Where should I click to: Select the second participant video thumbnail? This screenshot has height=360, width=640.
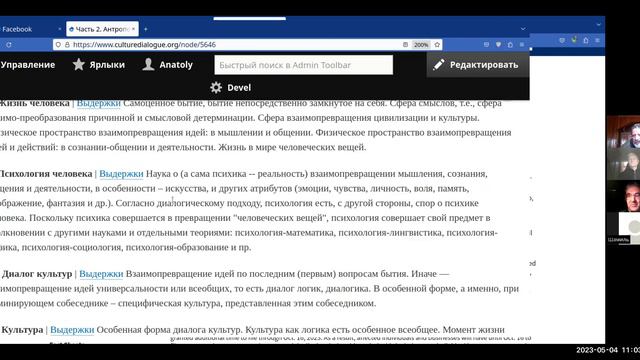pyautogui.click(x=623, y=164)
